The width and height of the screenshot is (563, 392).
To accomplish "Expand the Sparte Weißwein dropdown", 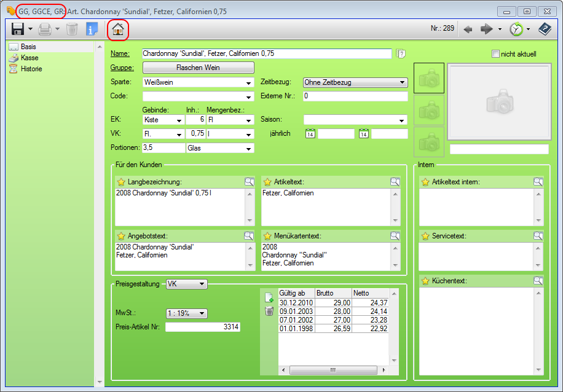I will point(249,83).
